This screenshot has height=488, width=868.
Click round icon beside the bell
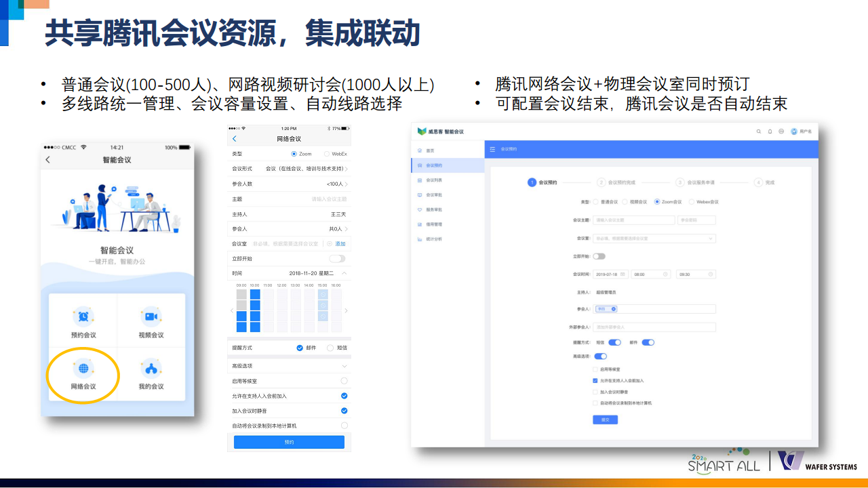[781, 131]
